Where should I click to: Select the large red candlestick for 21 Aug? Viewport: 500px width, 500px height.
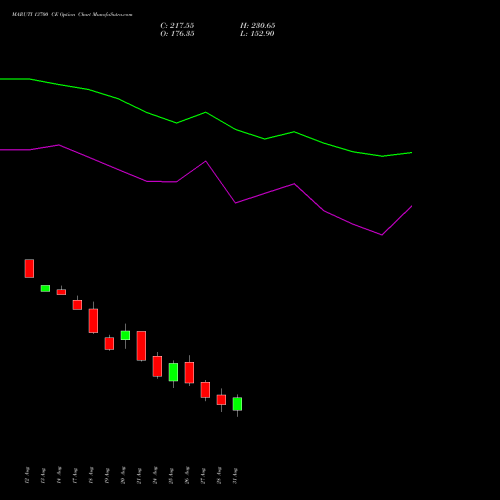pos(141,346)
